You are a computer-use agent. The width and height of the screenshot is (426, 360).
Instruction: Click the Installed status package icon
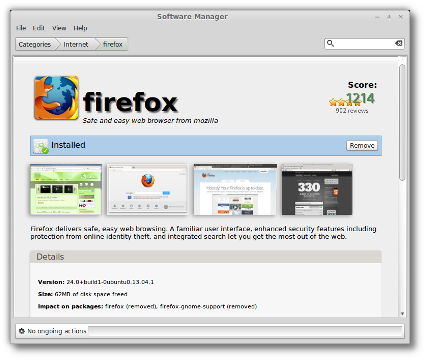(41, 146)
